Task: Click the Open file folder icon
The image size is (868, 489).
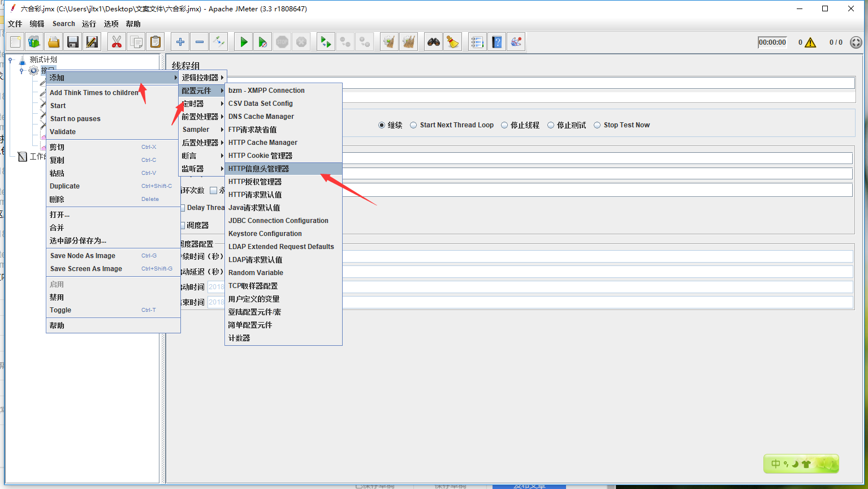Action: coord(54,42)
